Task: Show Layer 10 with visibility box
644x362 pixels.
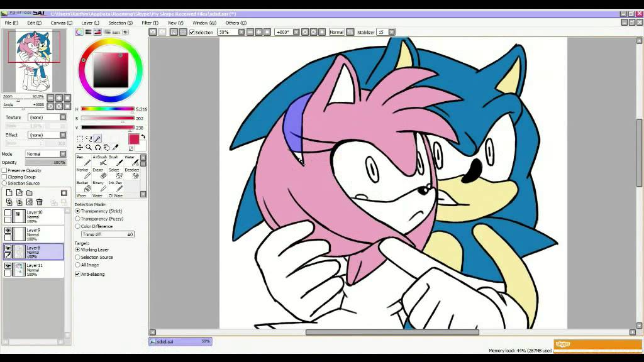Action: [x=8, y=212]
